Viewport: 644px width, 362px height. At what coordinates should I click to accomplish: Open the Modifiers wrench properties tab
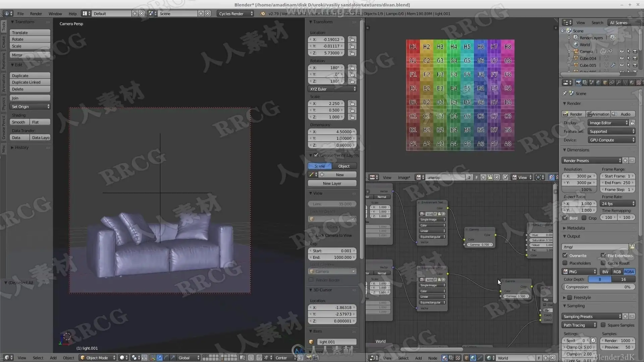coord(619,82)
